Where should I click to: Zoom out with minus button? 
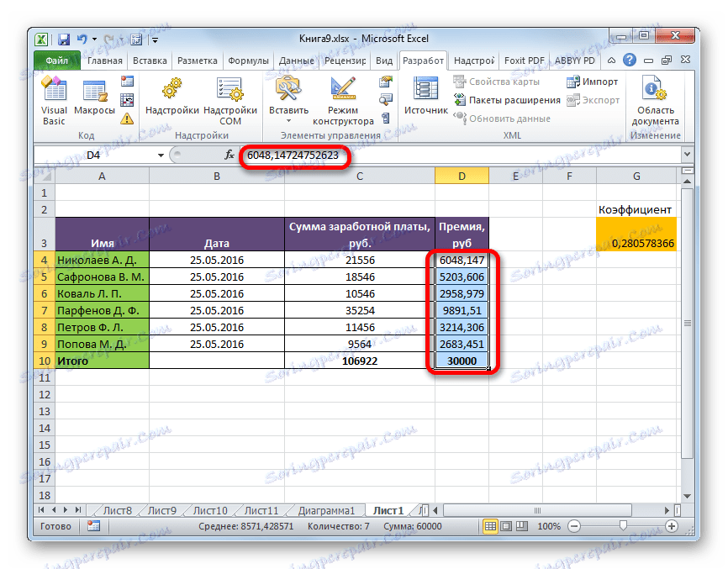tap(574, 526)
